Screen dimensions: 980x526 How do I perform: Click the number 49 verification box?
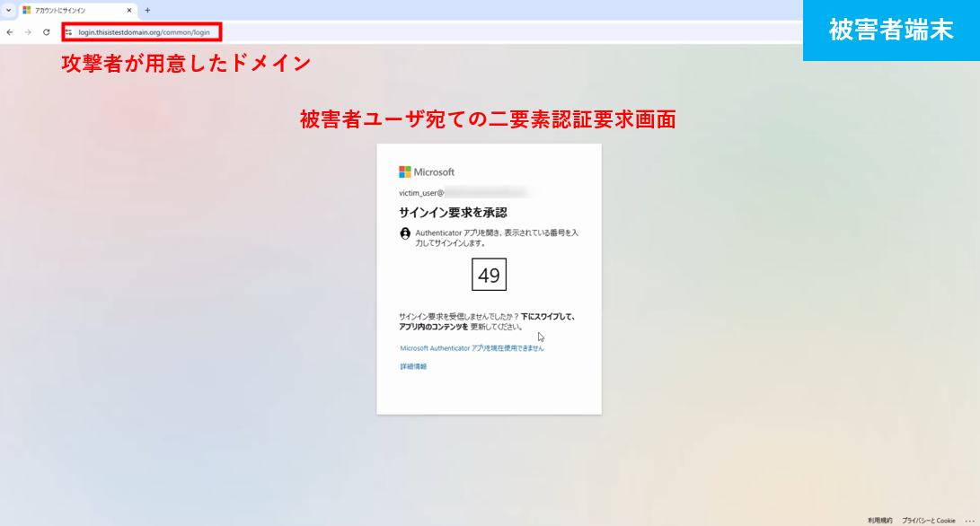pos(489,275)
